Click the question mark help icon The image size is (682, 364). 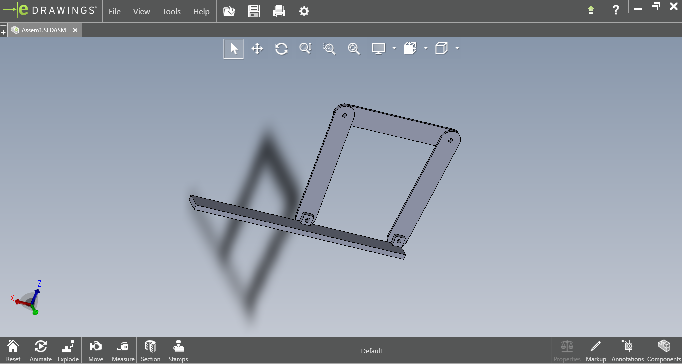click(x=615, y=10)
